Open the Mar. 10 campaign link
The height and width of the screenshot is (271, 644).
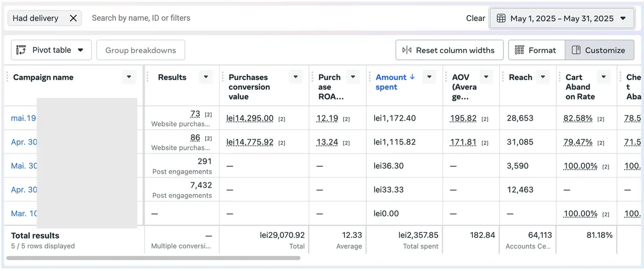point(24,214)
